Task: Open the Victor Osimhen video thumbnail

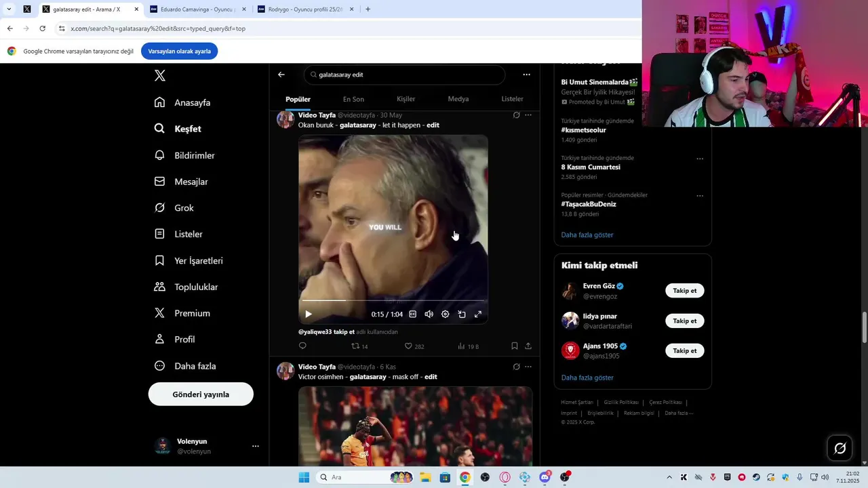Action: point(415,426)
